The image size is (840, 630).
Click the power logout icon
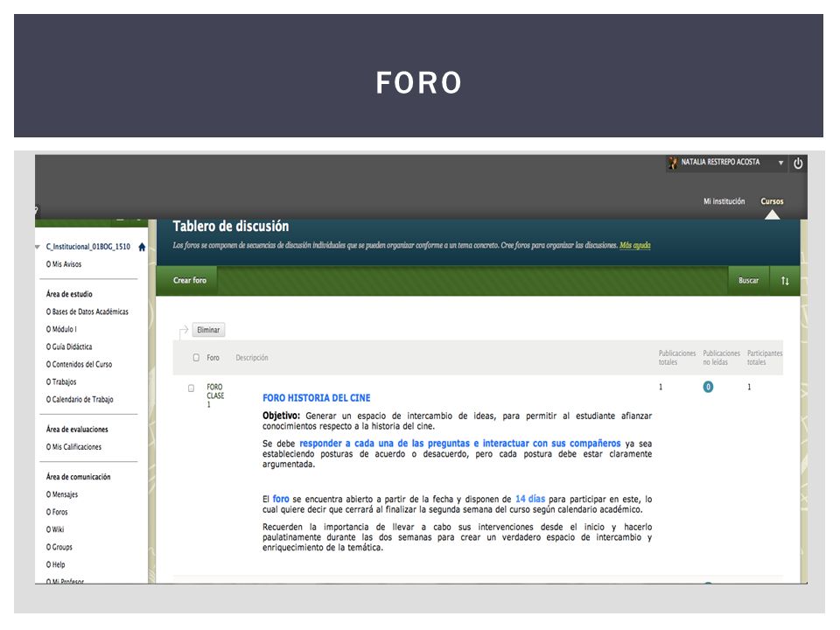(x=798, y=164)
